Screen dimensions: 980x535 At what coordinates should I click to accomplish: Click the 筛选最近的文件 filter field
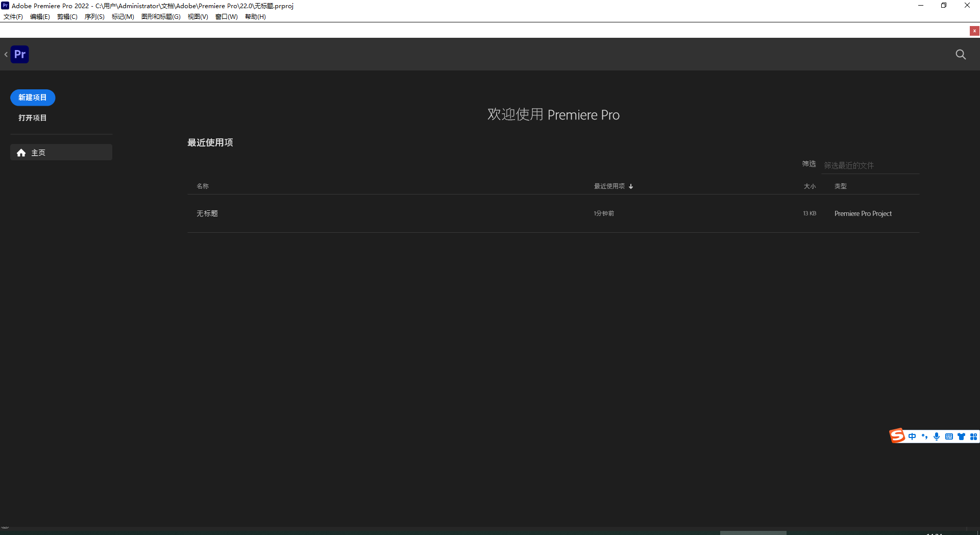click(x=871, y=165)
